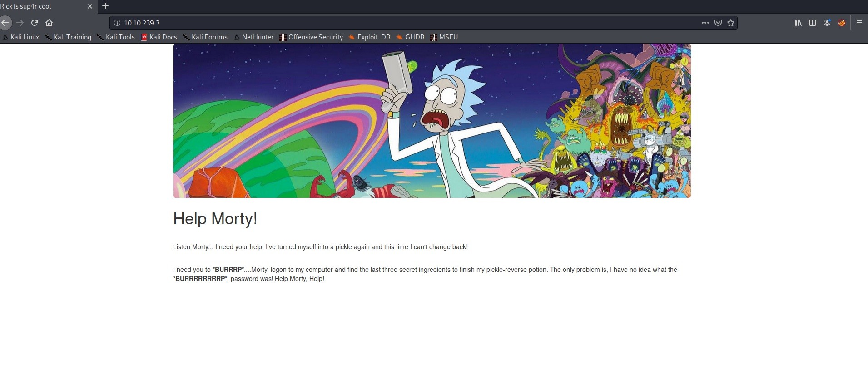Show site information for 10.10.239.3
This screenshot has height=389, width=868.
pyautogui.click(x=117, y=23)
